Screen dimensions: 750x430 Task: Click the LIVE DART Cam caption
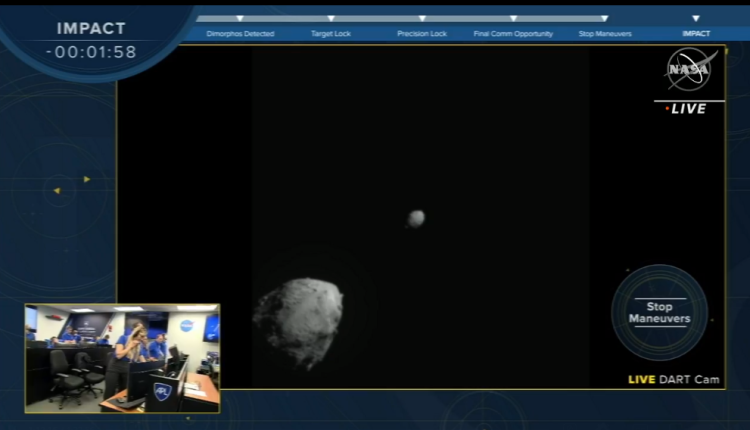click(673, 379)
